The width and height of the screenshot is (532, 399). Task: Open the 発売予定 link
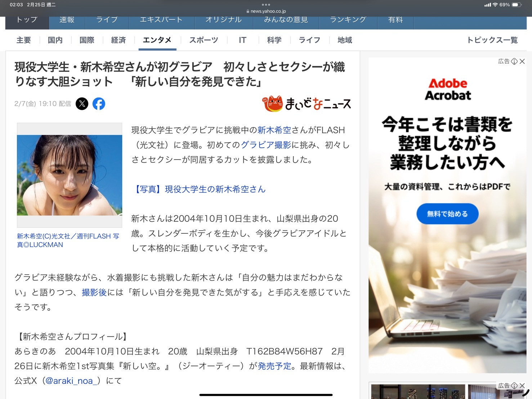pyautogui.click(x=274, y=366)
